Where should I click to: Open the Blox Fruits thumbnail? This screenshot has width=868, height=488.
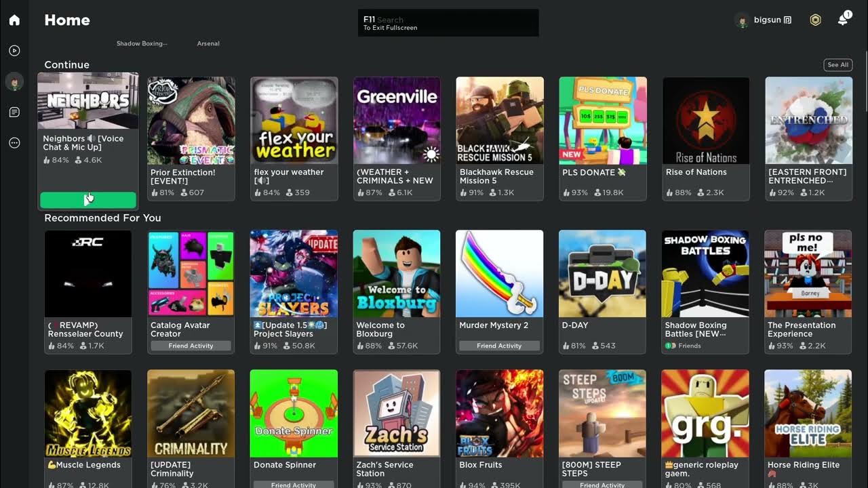coord(500,413)
